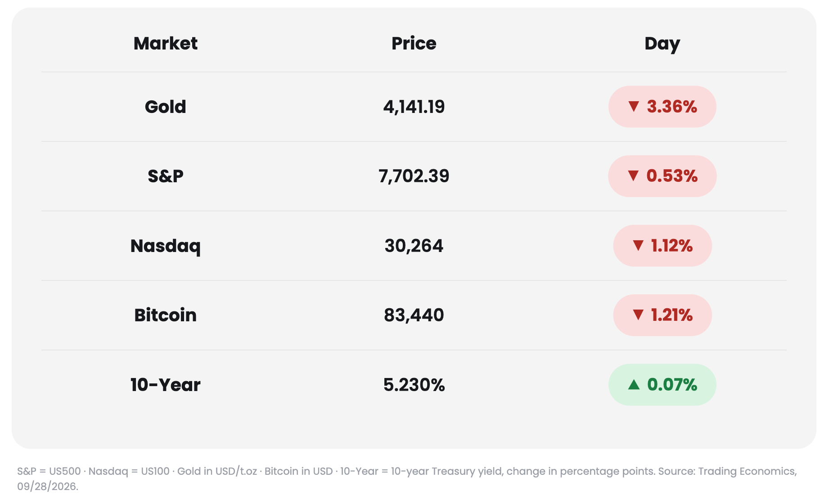The image size is (829, 504).
Task: Click the Trading Economics source footnote
Action: pos(407,478)
